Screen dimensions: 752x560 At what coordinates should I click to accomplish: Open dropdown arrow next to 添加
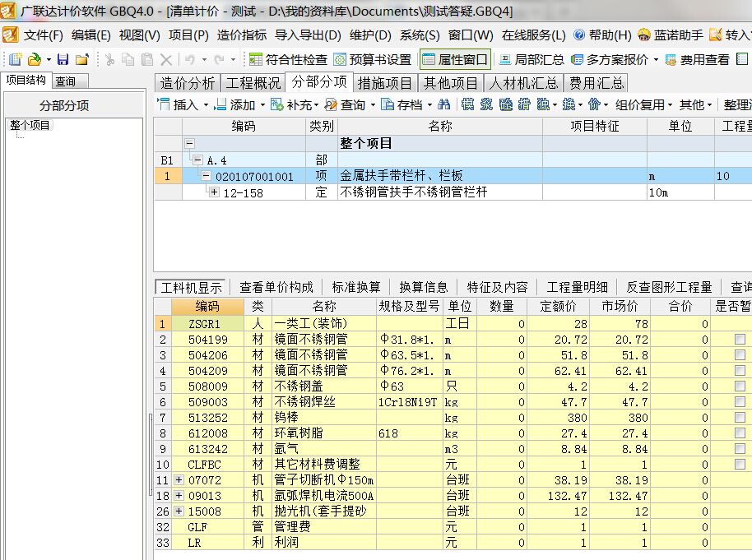262,104
